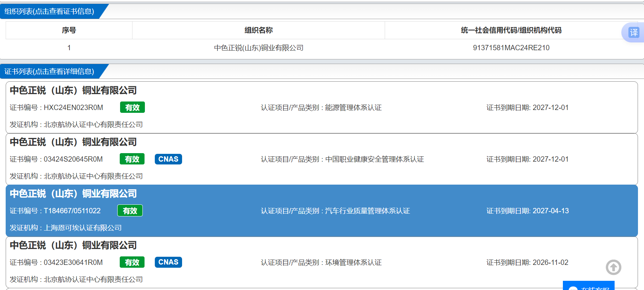Select the 证书列表 section header tab
The width and height of the screenshot is (644, 290).
(x=49, y=71)
